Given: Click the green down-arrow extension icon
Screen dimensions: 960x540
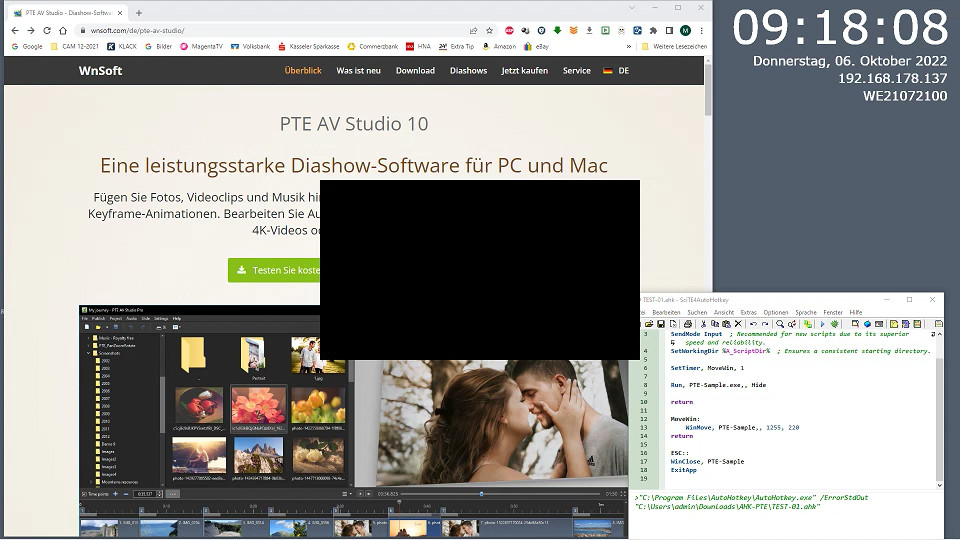Looking at the screenshot, I should [557, 31].
